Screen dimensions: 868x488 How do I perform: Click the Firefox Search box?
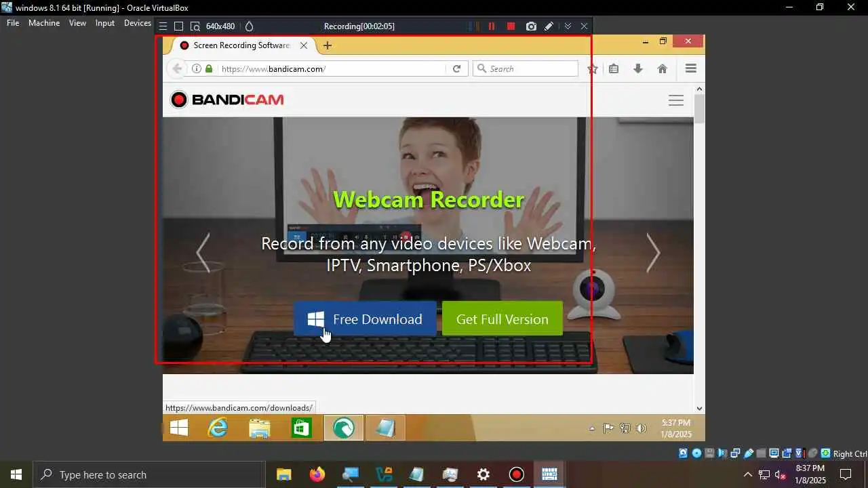point(526,68)
